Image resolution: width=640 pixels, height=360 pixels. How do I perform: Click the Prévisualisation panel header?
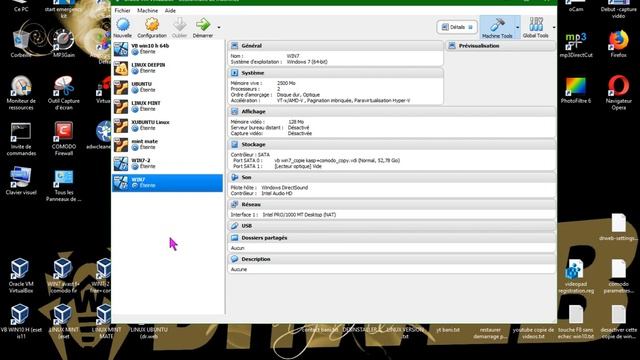[x=500, y=46]
